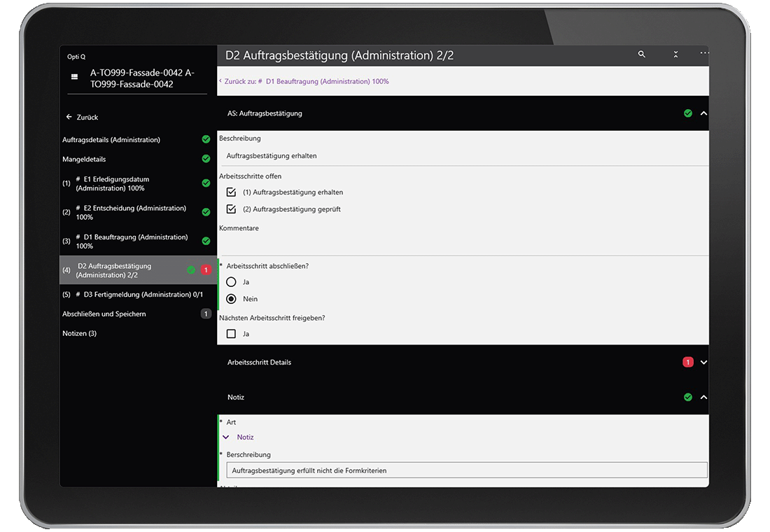The image size is (770, 532).
Task: Collapse the AS: Auftragsbestätigung section
Action: [x=703, y=113]
